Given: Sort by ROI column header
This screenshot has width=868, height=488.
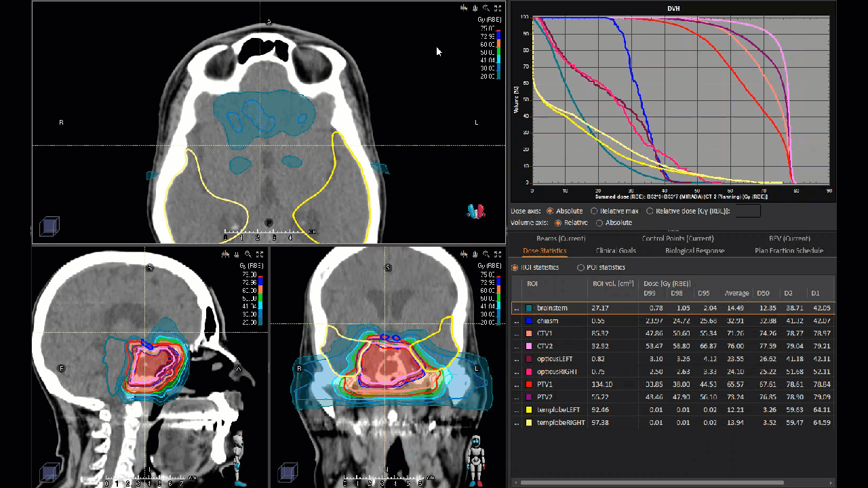Looking at the screenshot, I should [x=532, y=284].
